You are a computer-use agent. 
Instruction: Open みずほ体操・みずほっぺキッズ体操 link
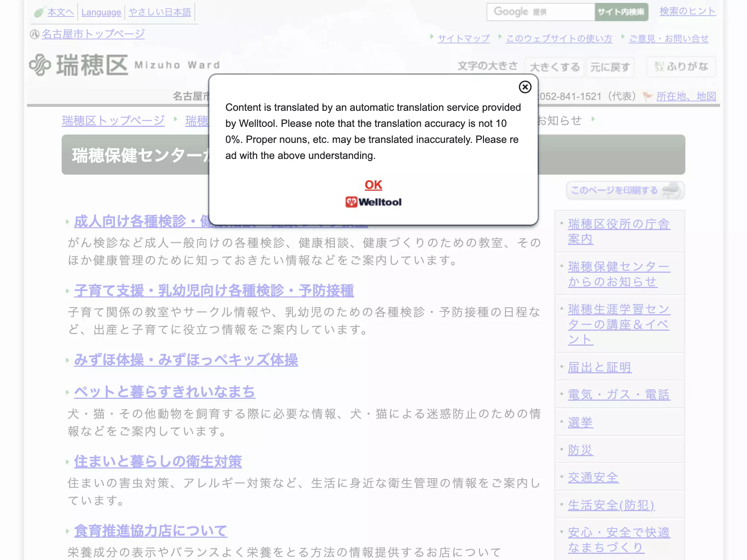click(186, 360)
